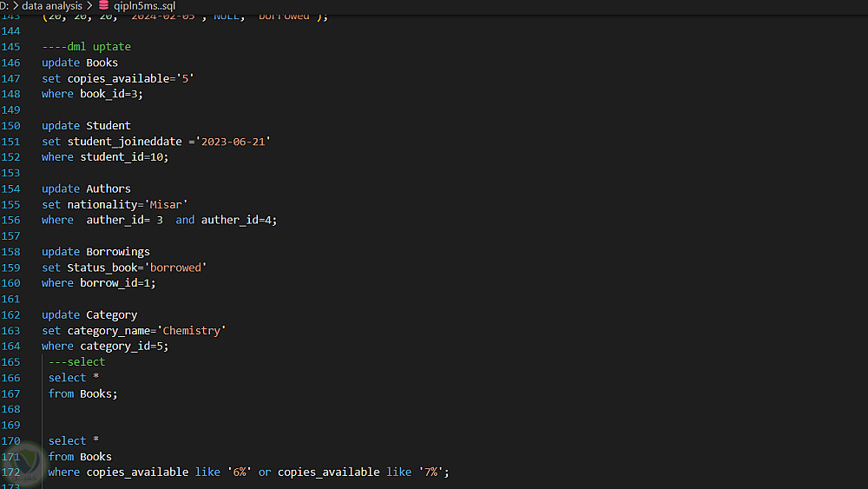Click 'update Student' statement
This screenshot has height=489, width=868.
pos(86,126)
